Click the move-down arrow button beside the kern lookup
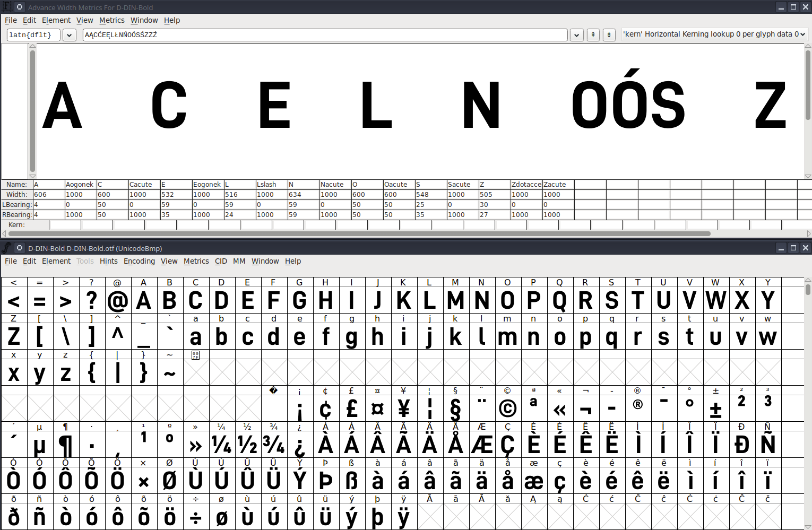The width and height of the screenshot is (812, 530). tap(609, 34)
